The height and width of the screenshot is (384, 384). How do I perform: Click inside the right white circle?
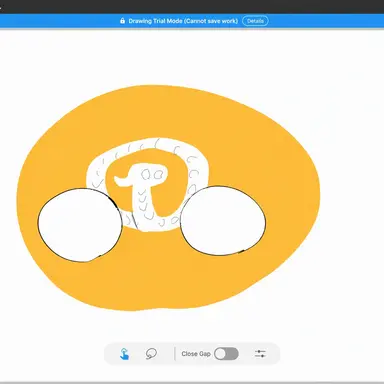pyautogui.click(x=223, y=221)
